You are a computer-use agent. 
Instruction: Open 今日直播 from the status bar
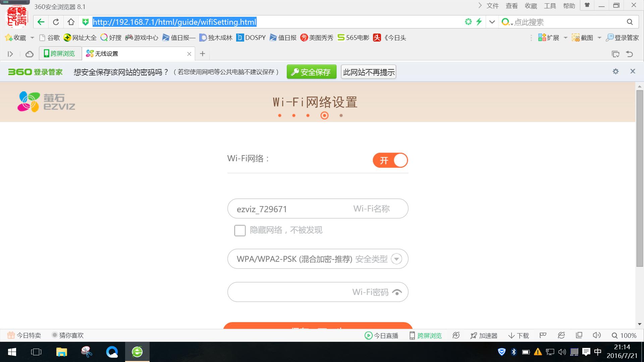pos(381,335)
